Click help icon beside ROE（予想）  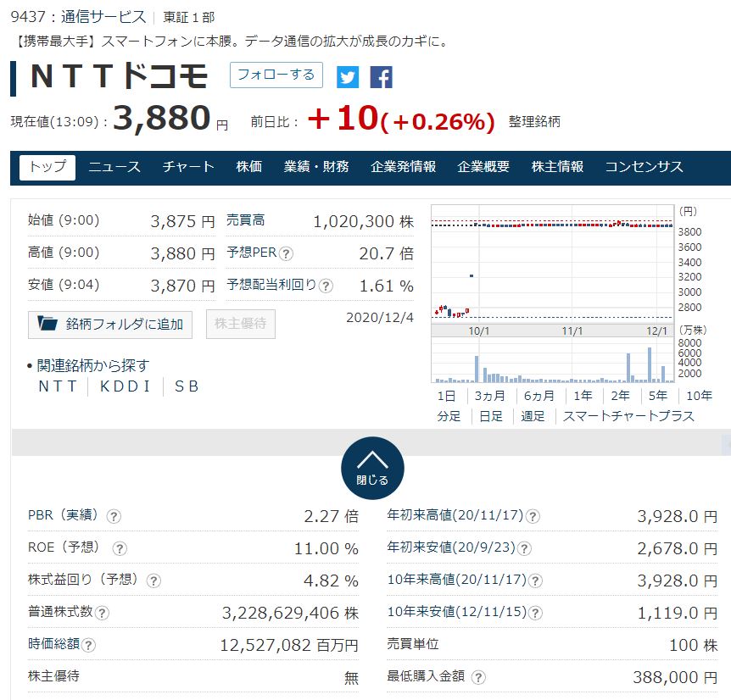(120, 548)
